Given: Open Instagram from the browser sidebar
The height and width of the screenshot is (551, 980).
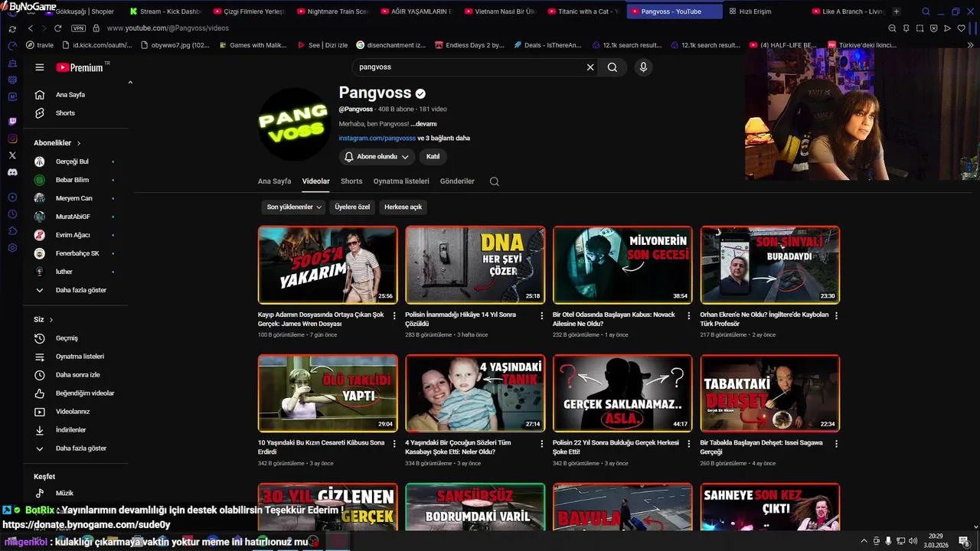Looking at the screenshot, I should click(12, 139).
